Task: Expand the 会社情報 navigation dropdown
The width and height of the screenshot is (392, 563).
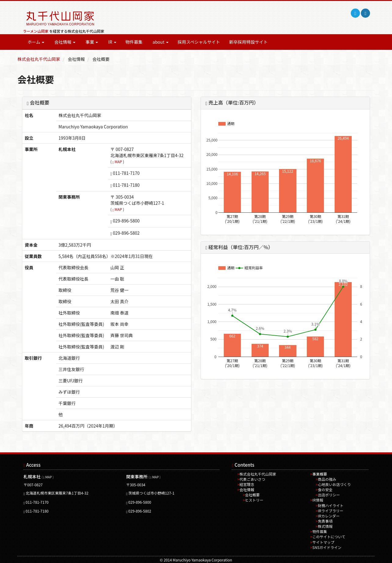Action: (65, 42)
